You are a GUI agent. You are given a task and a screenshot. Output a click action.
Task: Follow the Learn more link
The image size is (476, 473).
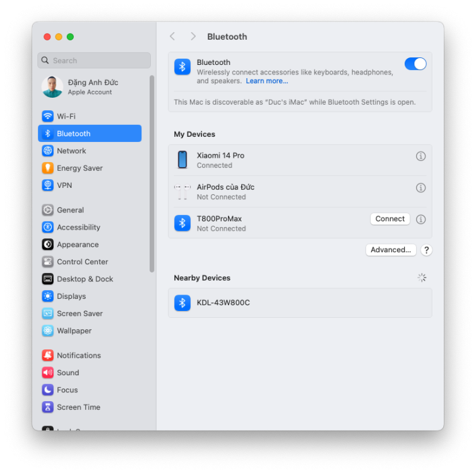coord(267,81)
